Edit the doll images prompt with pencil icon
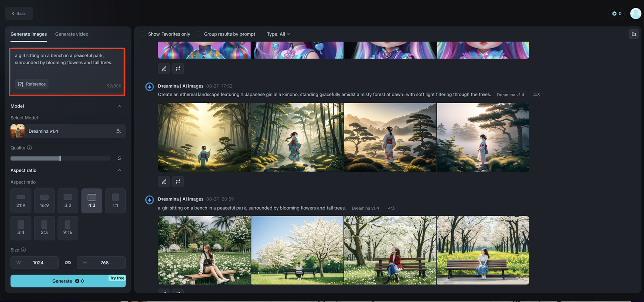Image resolution: width=644 pixels, height=302 pixels. pyautogui.click(x=164, y=68)
